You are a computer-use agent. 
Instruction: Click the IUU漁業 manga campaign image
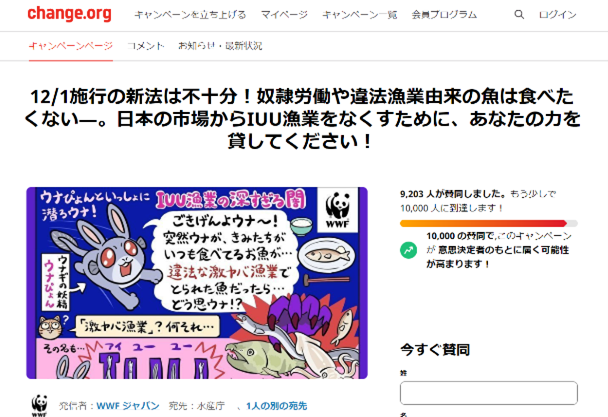tap(197, 283)
